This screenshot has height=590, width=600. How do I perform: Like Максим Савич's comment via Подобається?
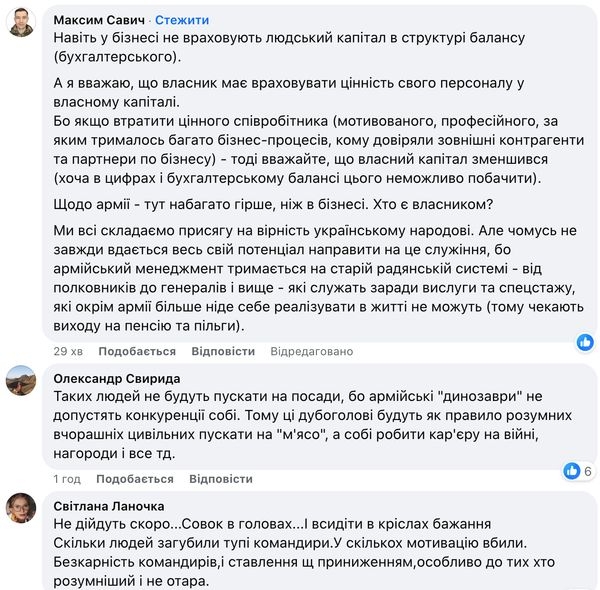(x=137, y=351)
